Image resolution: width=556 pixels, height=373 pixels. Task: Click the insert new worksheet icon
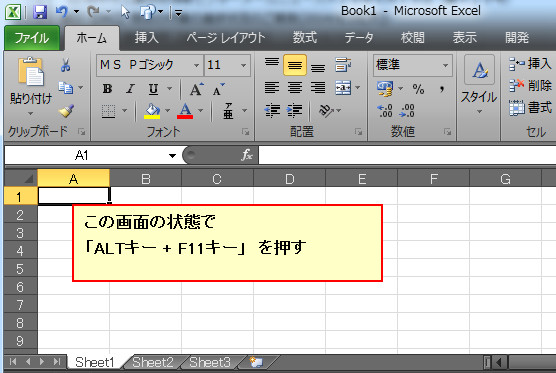256,362
